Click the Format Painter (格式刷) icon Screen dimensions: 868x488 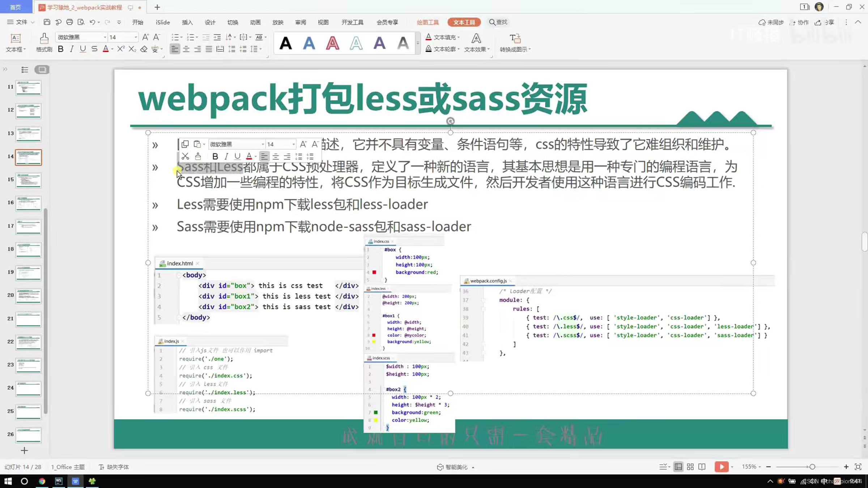coord(44,38)
